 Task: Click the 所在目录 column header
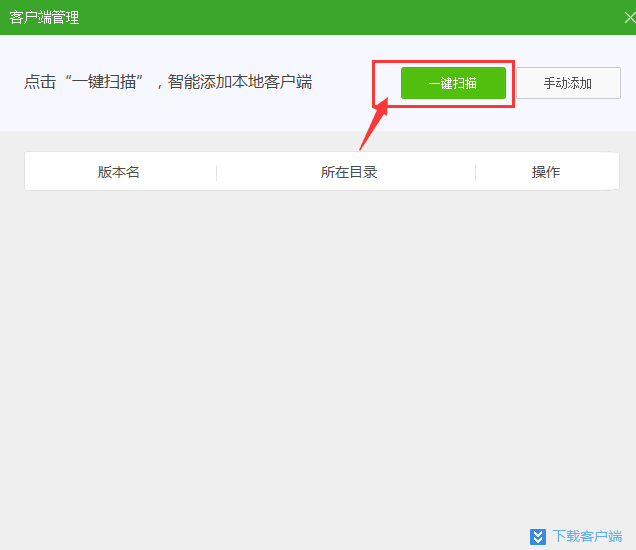click(x=349, y=172)
